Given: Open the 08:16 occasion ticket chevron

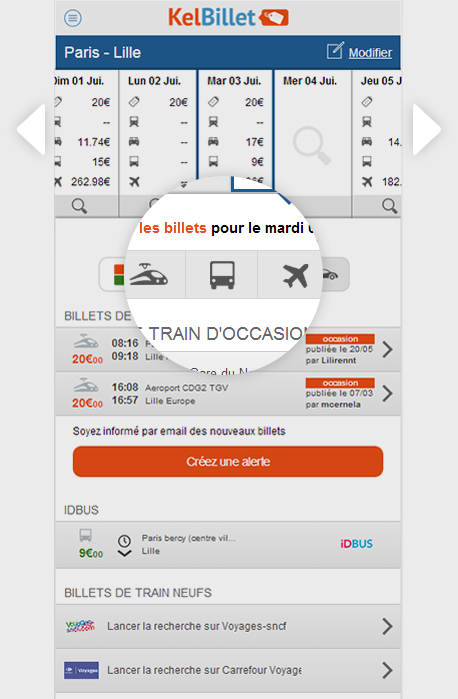Looking at the screenshot, I should coord(388,350).
